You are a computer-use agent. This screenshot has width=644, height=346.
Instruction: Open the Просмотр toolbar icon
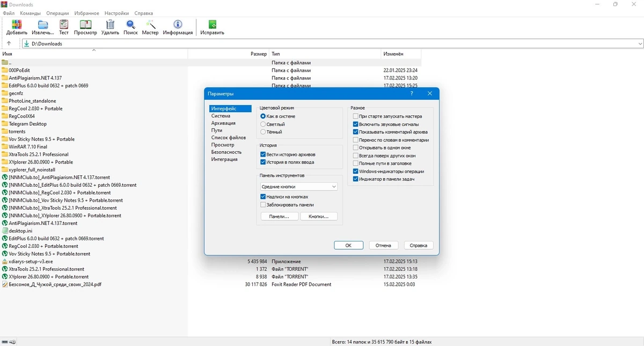pos(85,25)
